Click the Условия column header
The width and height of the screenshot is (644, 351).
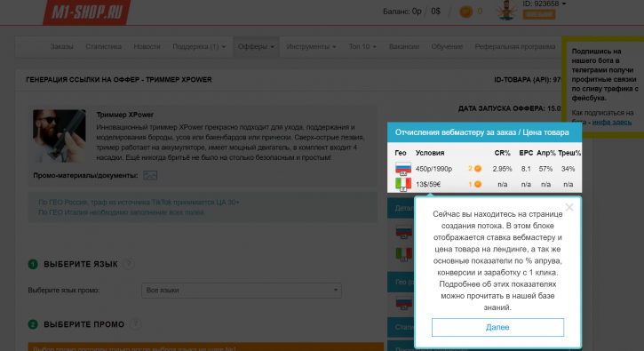[x=430, y=153]
